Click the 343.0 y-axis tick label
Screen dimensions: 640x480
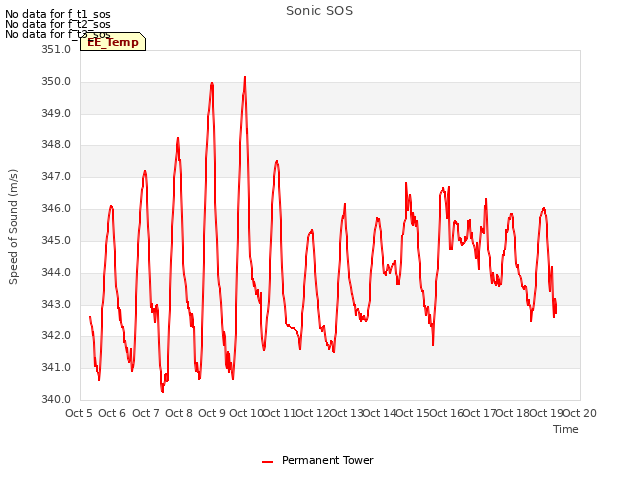pos(56,304)
